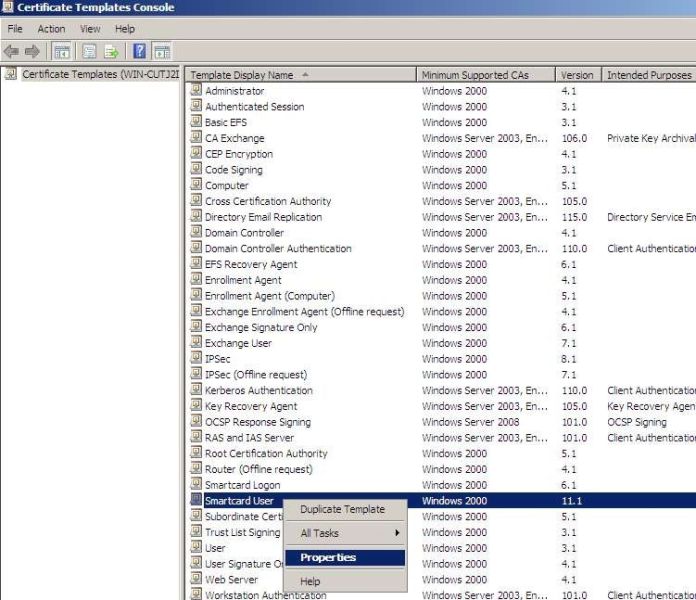Click the OCSP Signing purpose cell
The width and height of the screenshot is (696, 600).
[637, 422]
